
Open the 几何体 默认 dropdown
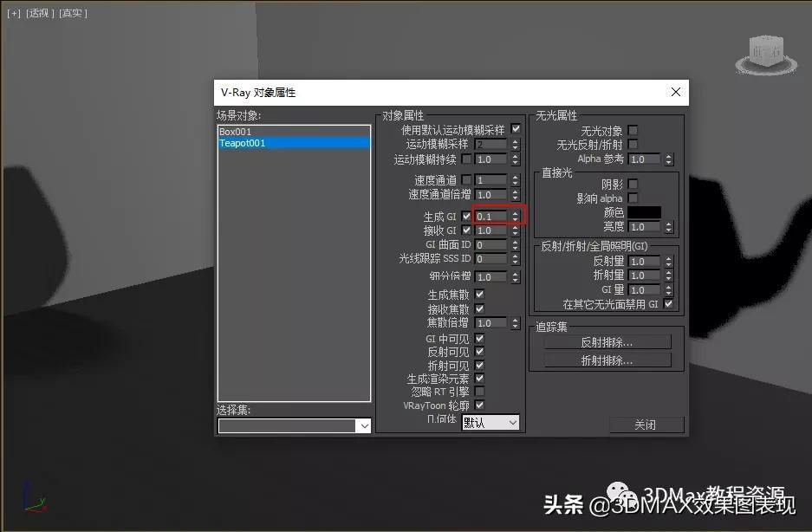[490, 423]
